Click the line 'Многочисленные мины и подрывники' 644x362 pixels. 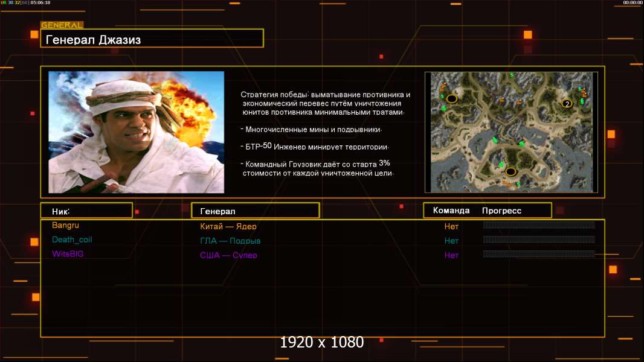coord(311,130)
